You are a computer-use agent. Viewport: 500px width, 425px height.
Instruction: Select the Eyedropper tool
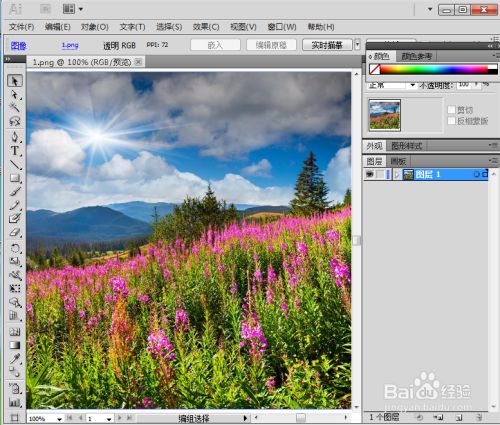click(15, 359)
